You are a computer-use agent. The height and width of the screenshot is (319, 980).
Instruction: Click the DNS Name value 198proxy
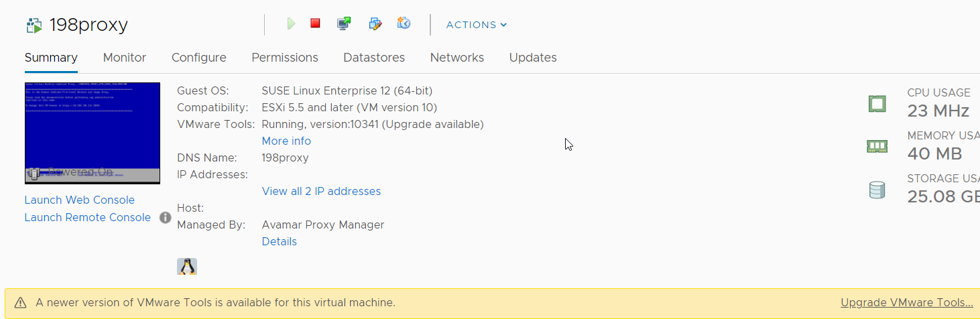tap(285, 157)
